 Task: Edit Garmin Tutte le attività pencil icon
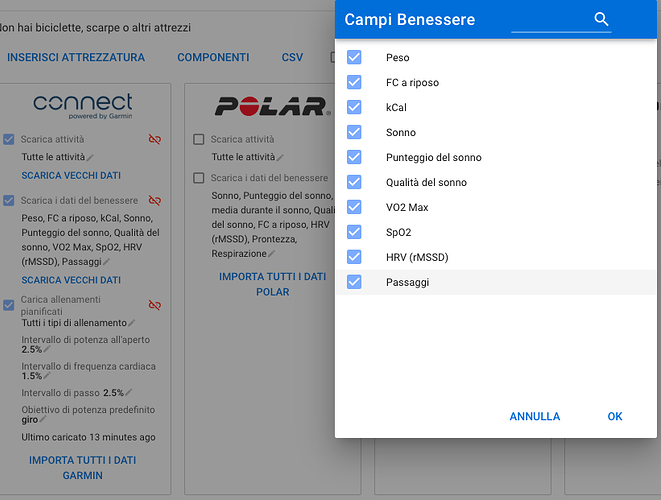click(90, 158)
